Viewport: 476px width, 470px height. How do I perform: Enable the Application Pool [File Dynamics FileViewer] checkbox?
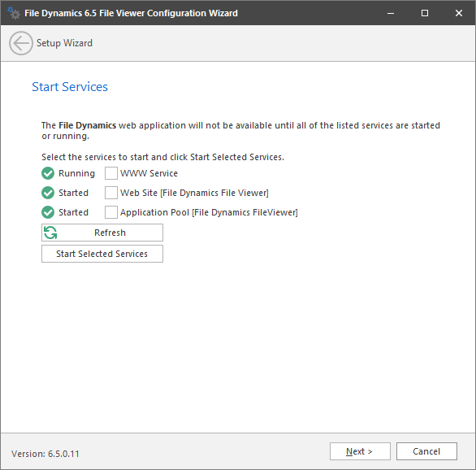[x=111, y=212]
